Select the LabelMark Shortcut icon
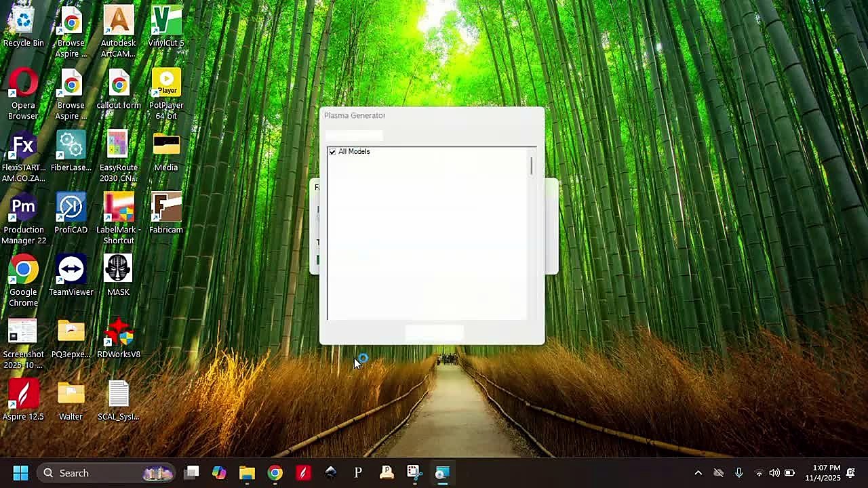Screen dimensions: 868x488 click(118, 219)
